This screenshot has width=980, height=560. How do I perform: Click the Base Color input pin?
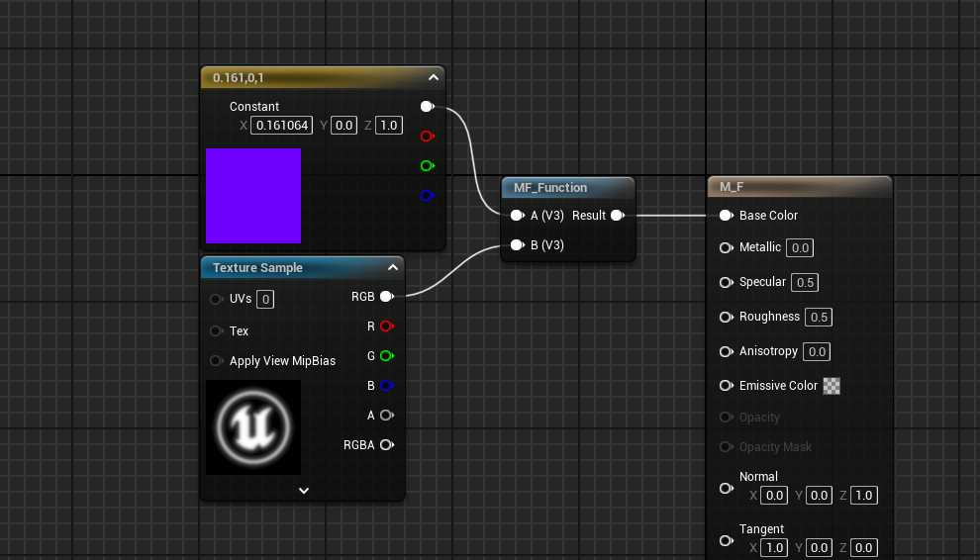click(727, 215)
